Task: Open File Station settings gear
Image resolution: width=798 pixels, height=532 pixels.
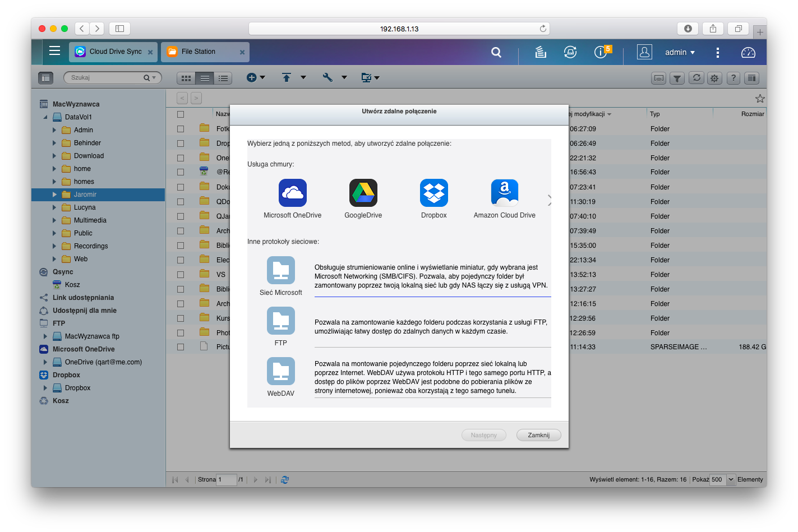Action: (714, 78)
